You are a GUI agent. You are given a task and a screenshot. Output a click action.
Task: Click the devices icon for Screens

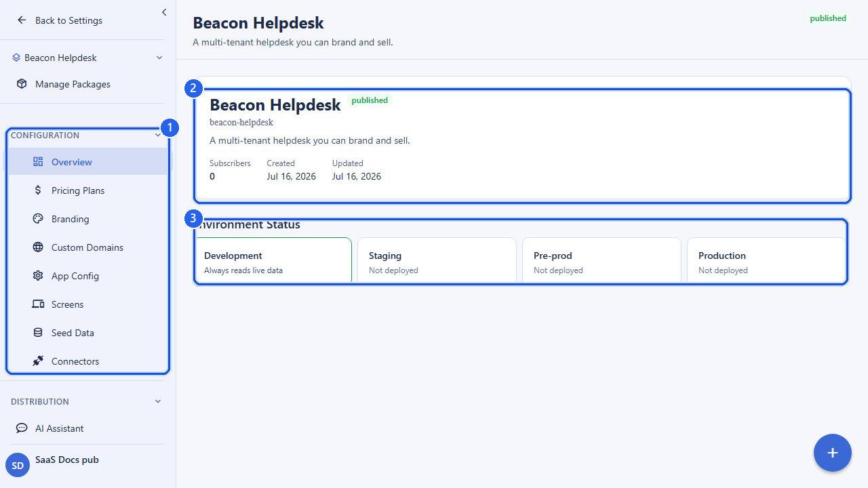pos(38,304)
